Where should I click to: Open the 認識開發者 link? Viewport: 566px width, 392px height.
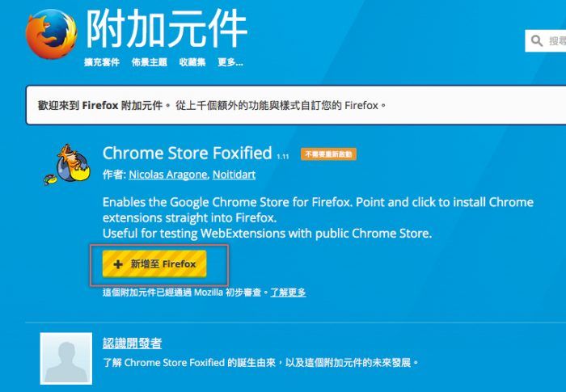[x=133, y=344]
